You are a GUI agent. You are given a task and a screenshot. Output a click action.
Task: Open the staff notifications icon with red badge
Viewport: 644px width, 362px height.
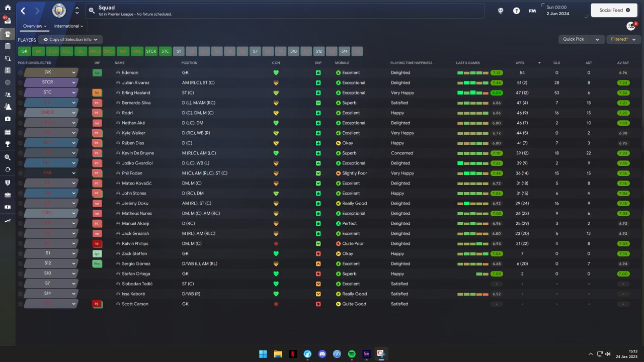click(631, 26)
